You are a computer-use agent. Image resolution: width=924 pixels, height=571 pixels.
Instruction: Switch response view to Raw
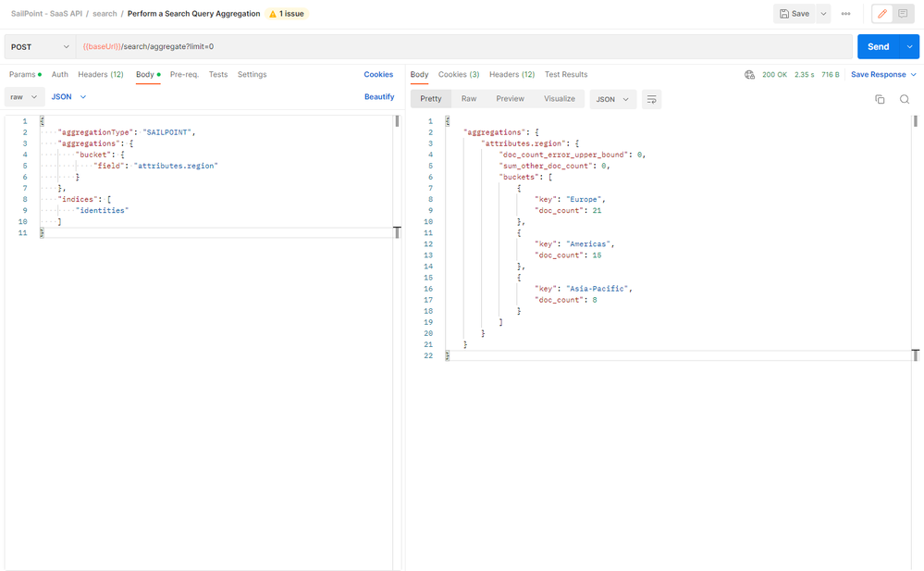469,99
